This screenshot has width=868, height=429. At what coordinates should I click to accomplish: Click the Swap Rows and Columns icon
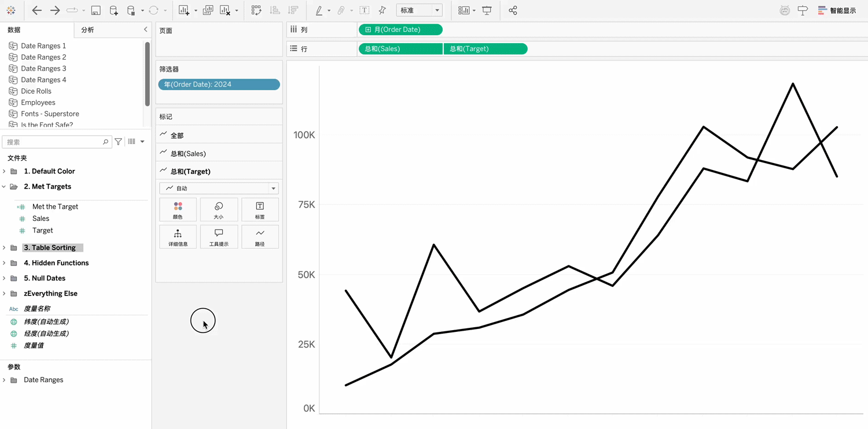(x=256, y=10)
